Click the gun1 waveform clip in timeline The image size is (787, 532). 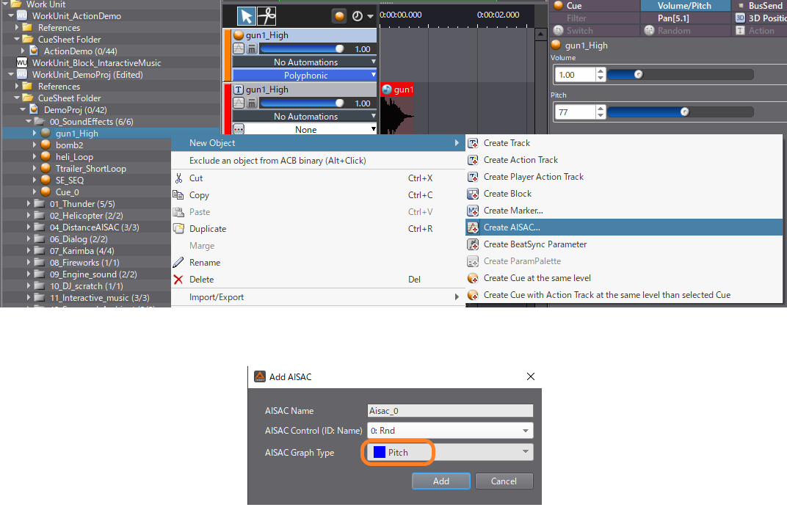click(x=397, y=109)
